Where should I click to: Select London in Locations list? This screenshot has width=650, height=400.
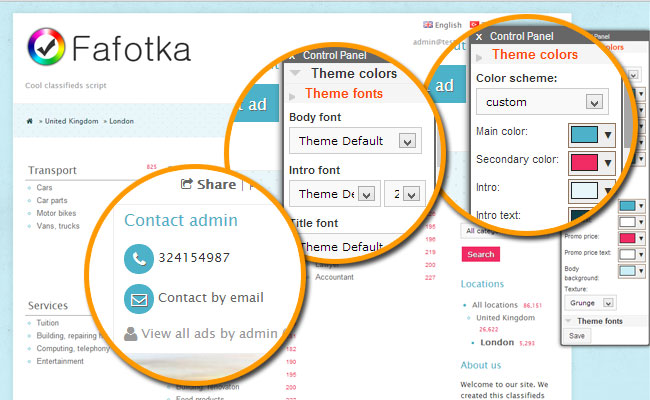pyautogui.click(x=497, y=342)
